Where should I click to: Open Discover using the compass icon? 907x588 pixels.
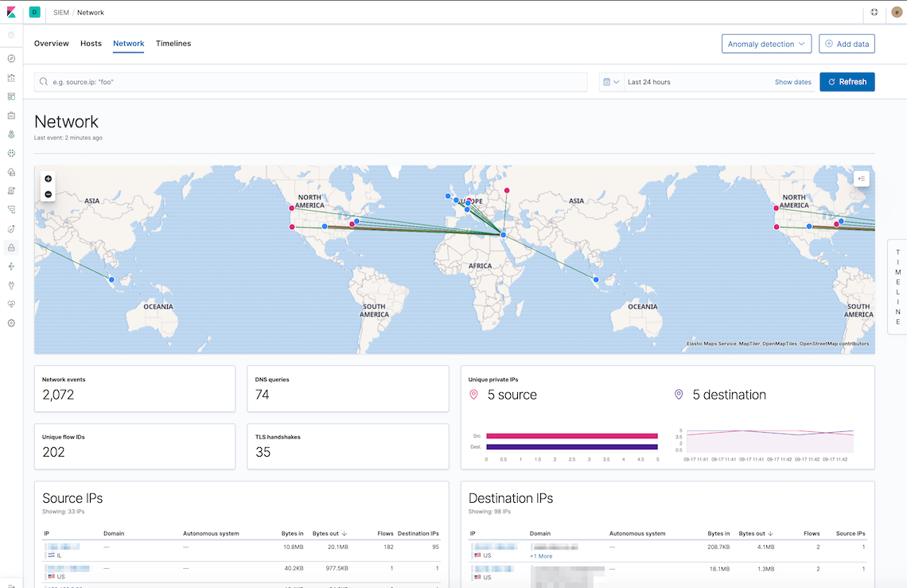click(11, 58)
